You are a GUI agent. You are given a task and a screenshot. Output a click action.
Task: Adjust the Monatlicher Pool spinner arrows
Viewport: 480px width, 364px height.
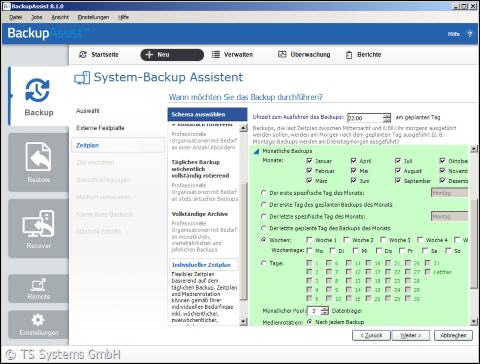[325, 311]
